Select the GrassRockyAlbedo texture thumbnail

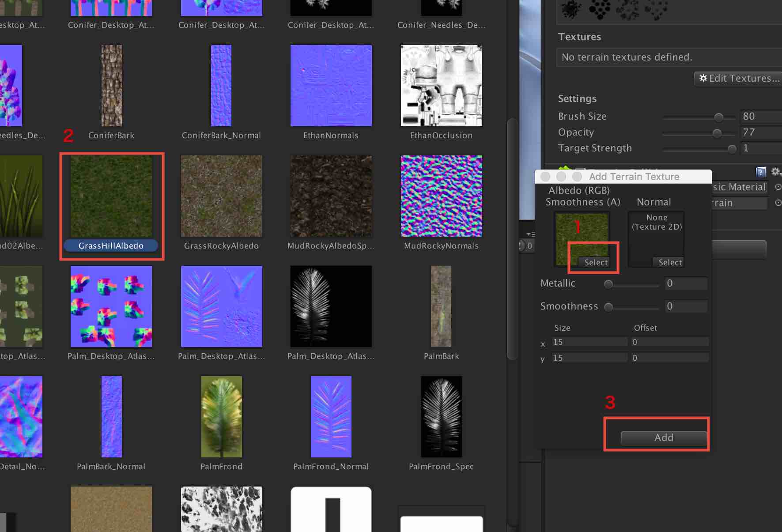click(222, 196)
